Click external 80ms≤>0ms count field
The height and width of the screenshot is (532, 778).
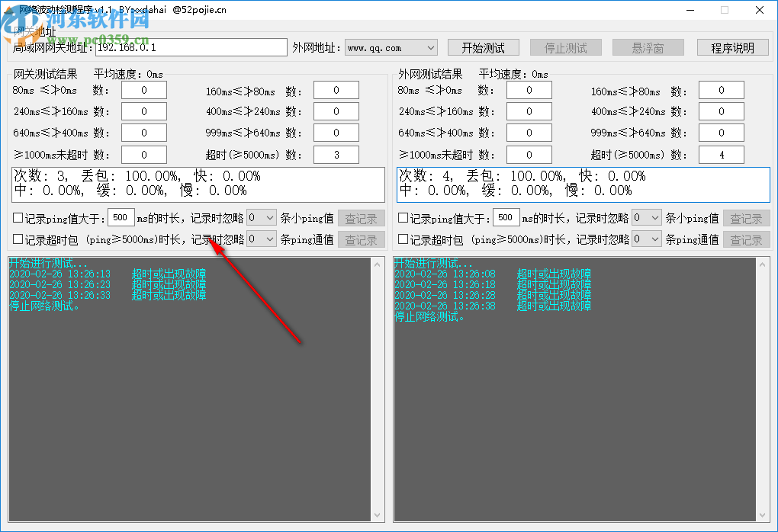[x=529, y=90]
